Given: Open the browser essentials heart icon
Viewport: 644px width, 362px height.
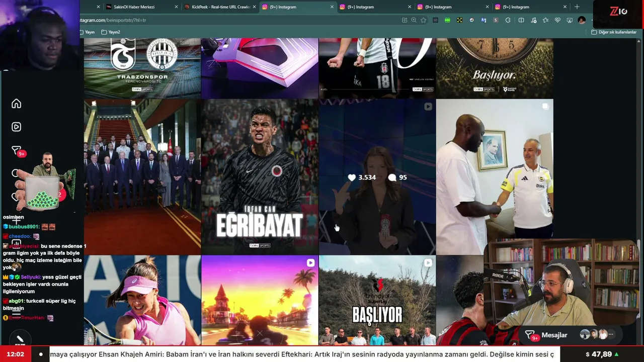Looking at the screenshot, I should 557,20.
